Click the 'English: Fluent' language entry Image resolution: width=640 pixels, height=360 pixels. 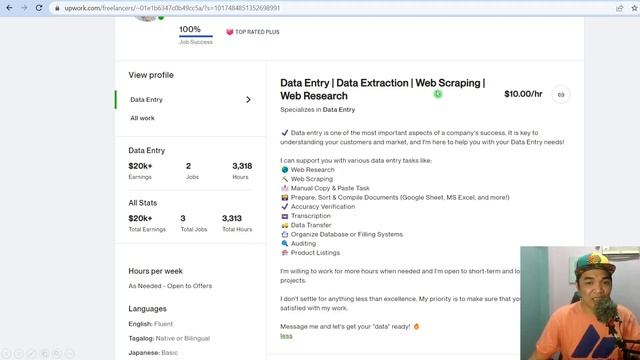pos(151,324)
